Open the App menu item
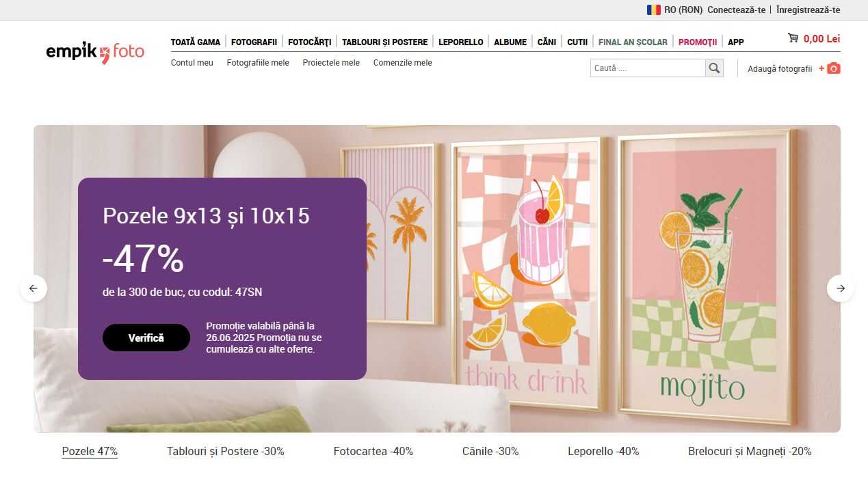This screenshot has width=868, height=479. pos(736,42)
